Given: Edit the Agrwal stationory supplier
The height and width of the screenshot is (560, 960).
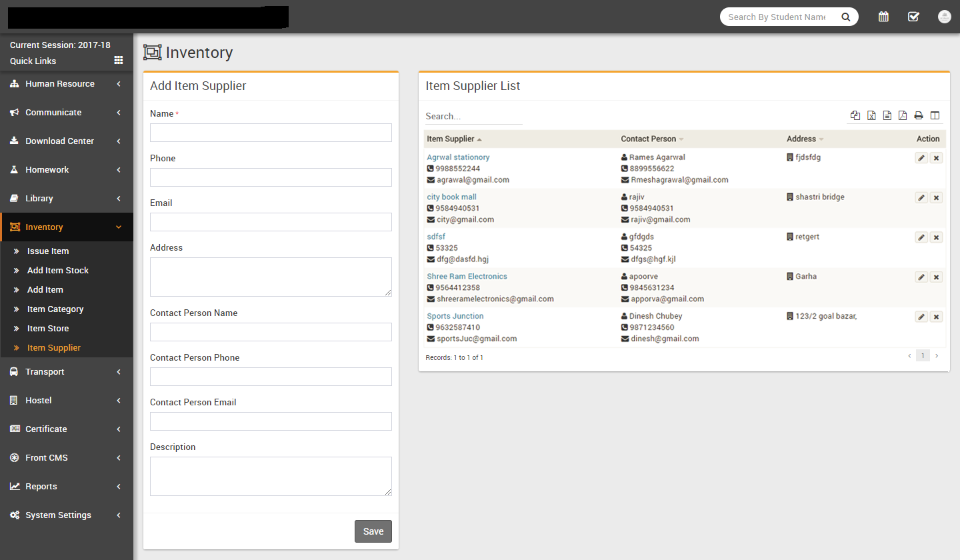Looking at the screenshot, I should point(921,158).
